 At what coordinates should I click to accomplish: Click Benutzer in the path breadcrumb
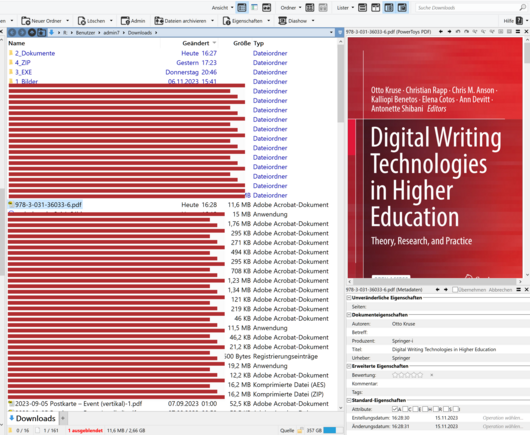85,32
